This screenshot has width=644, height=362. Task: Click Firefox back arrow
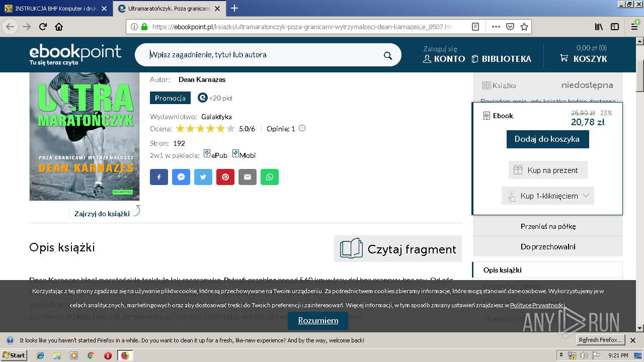click(10, 27)
